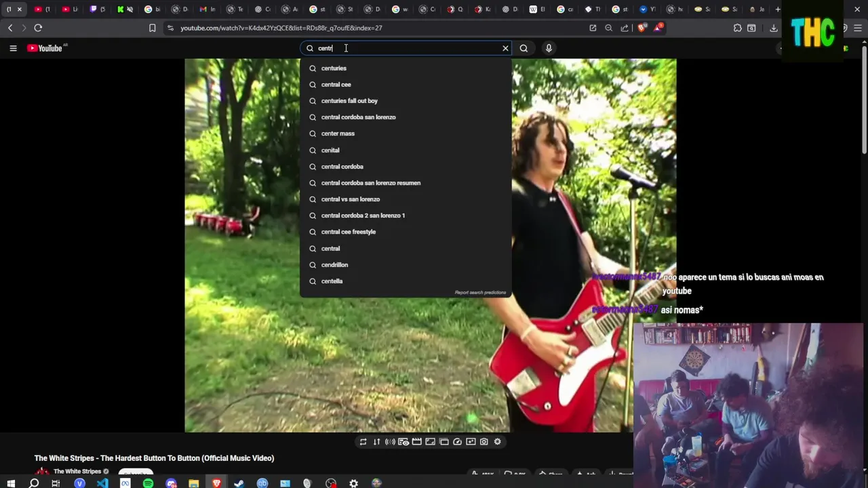Viewport: 868px width, 488px height.
Task: Open the YouTube hamburger guide menu
Action: coord(13,48)
